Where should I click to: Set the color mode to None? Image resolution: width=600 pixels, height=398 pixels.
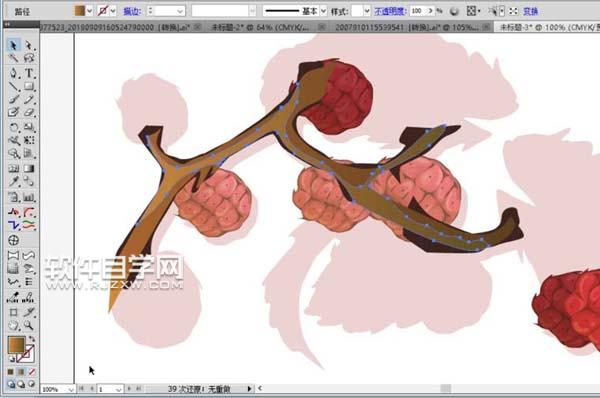click(x=32, y=372)
